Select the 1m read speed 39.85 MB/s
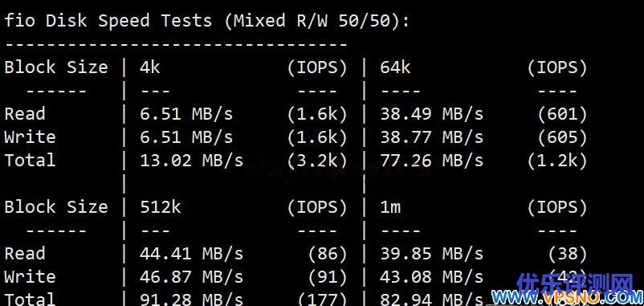 (432, 254)
